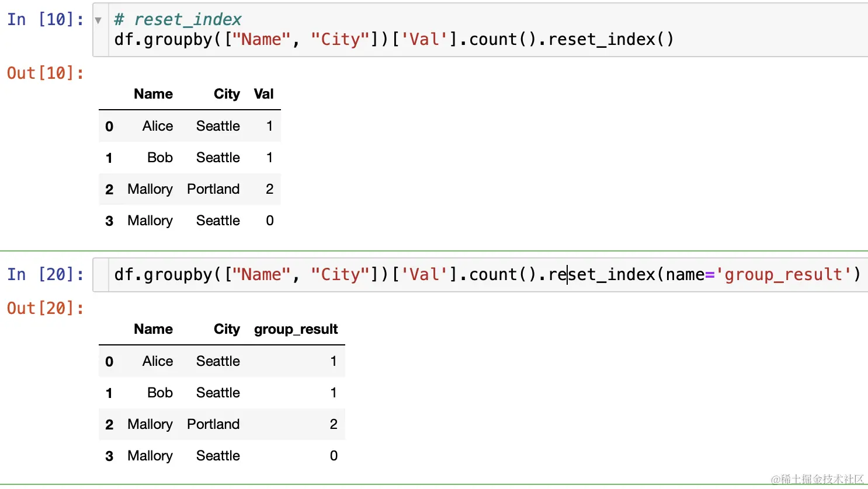Click the Out[10] output prompt

pos(46,73)
